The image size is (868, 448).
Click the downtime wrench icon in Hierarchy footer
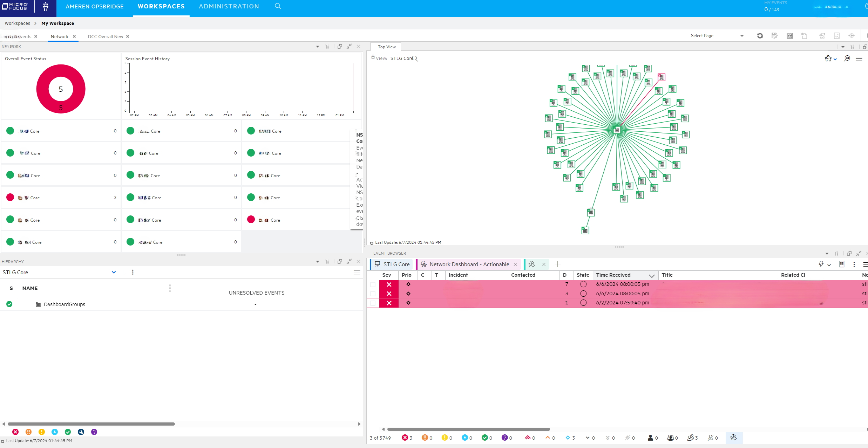pos(81,432)
